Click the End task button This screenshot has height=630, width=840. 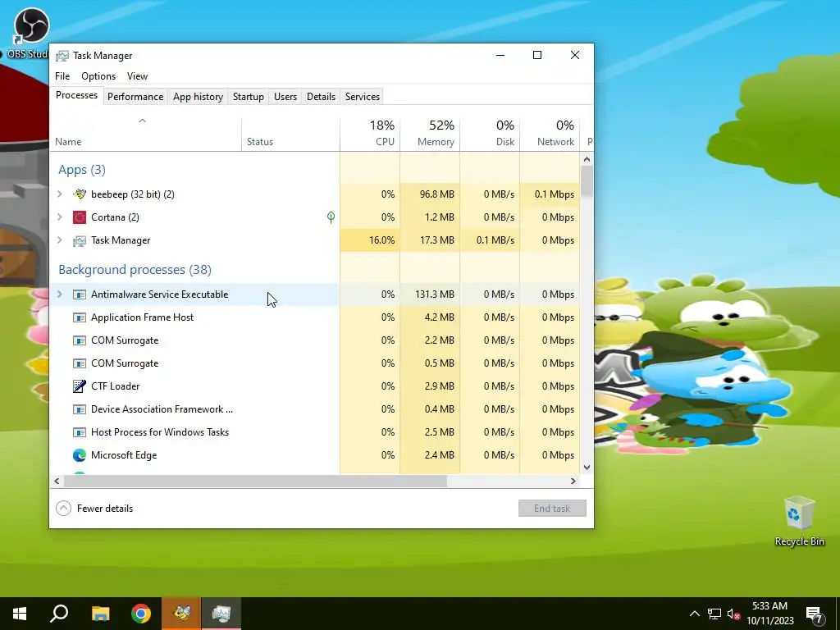pos(552,509)
